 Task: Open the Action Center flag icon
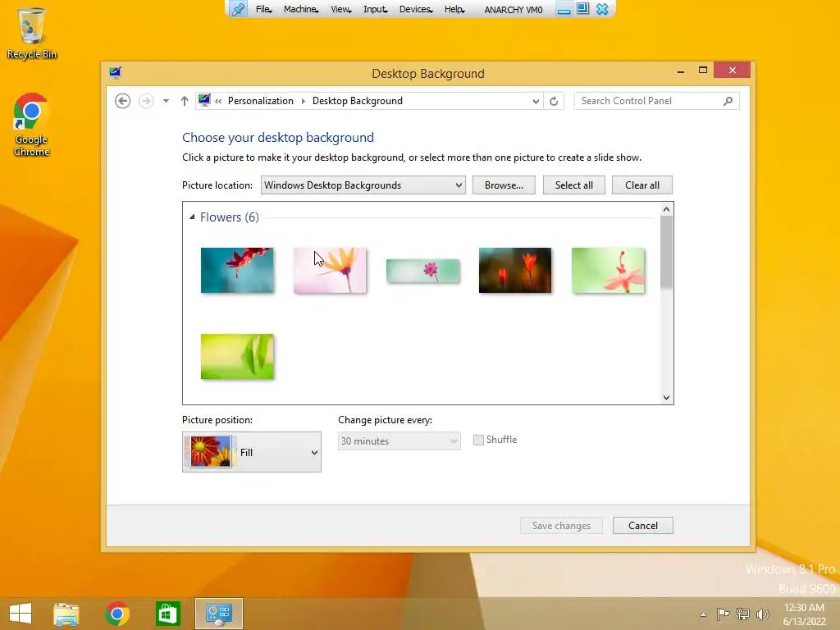tap(723, 614)
